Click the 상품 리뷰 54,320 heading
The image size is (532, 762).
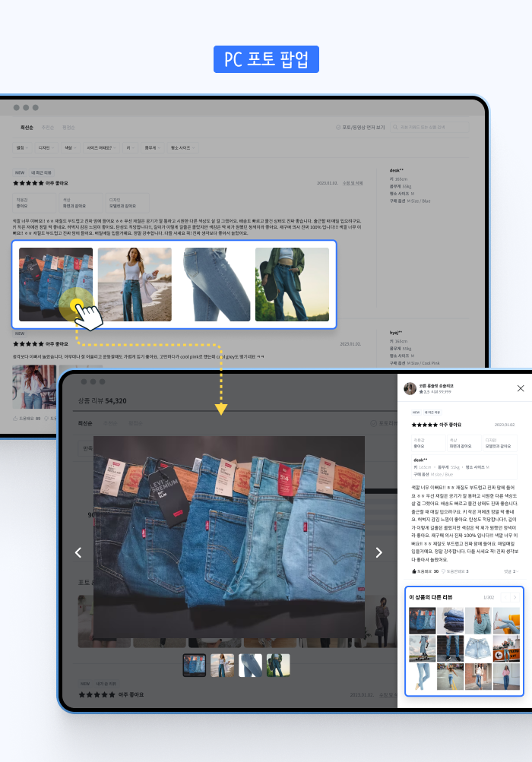coord(102,401)
